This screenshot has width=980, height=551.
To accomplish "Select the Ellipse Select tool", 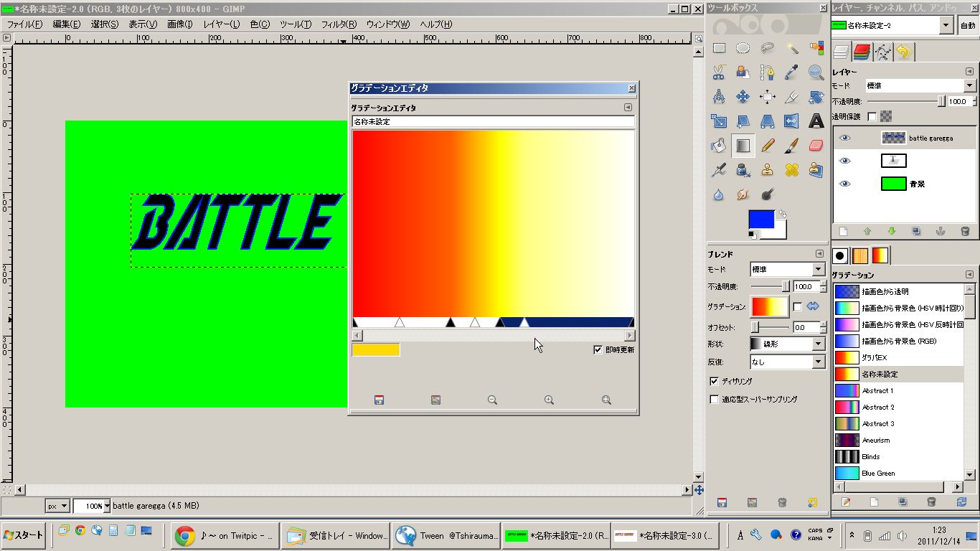I will coord(743,48).
